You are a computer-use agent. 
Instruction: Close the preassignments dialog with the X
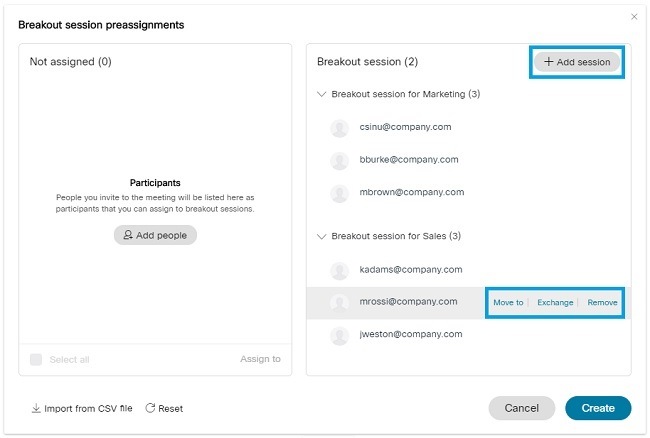634,17
